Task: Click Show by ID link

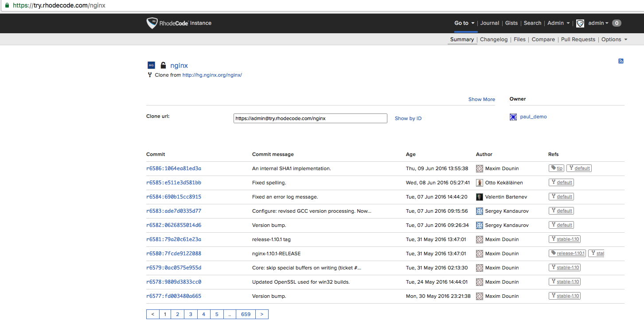Action: coord(408,118)
